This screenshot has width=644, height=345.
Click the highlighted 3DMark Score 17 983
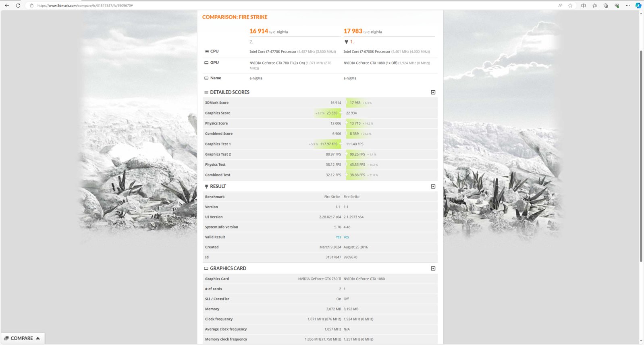355,103
